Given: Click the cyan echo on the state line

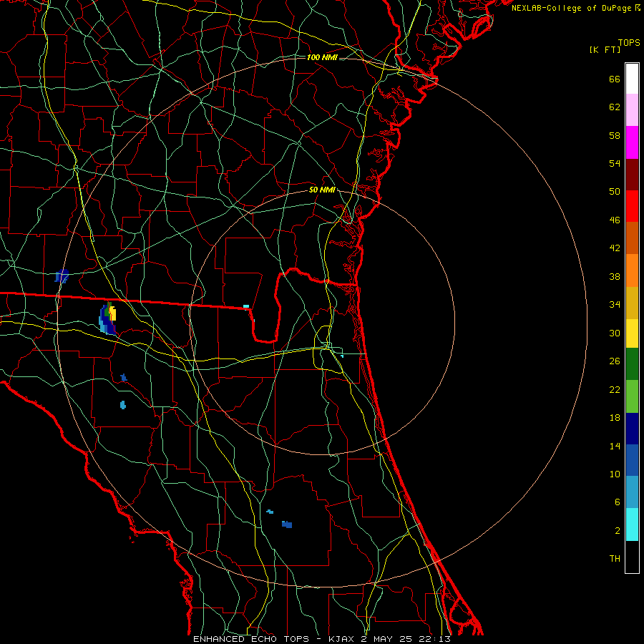Looking at the screenshot, I should coord(246,306).
